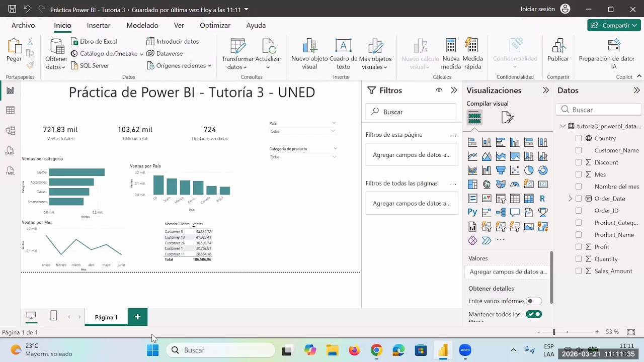Image resolution: width=644 pixels, height=362 pixels.
Task: Collapse the tutoria3_powerbi_data table
Action: click(x=563, y=126)
